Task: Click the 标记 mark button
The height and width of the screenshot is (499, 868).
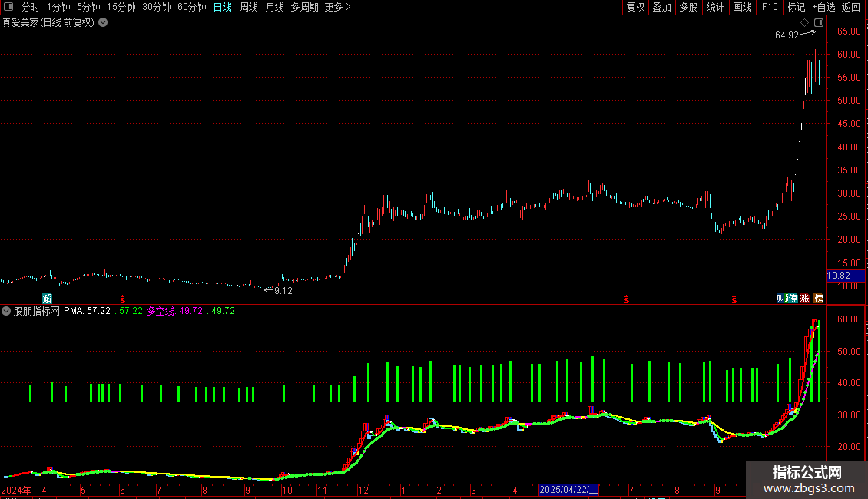Action: coord(796,7)
